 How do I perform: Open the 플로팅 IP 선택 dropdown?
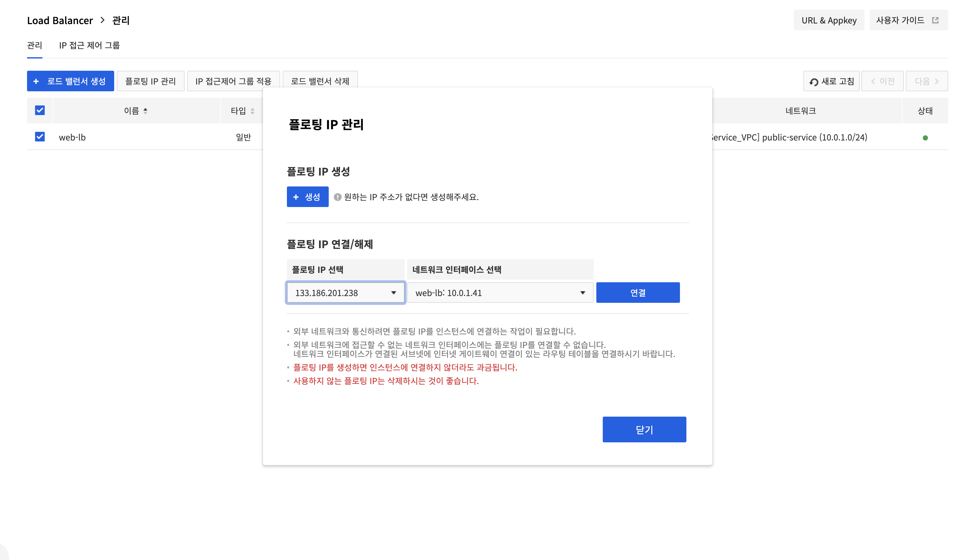point(345,293)
